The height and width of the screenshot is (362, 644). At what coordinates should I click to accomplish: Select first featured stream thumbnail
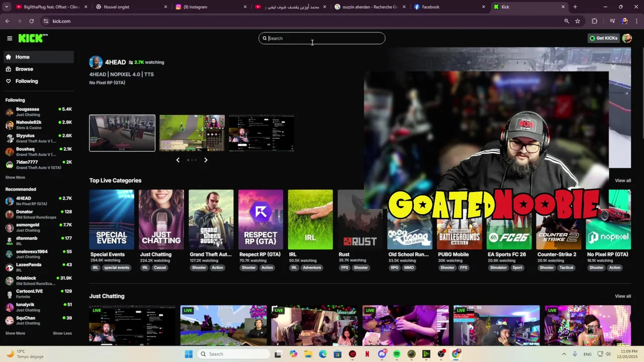click(122, 133)
